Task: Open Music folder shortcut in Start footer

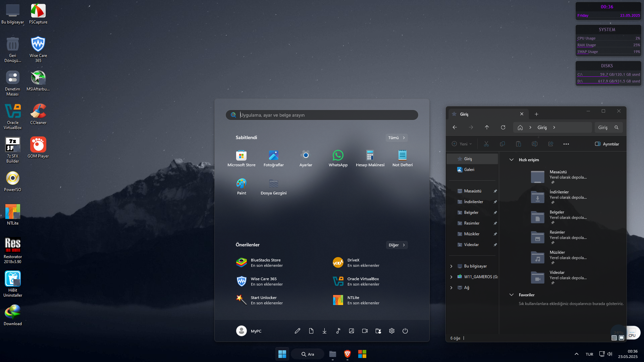Action: pyautogui.click(x=338, y=331)
